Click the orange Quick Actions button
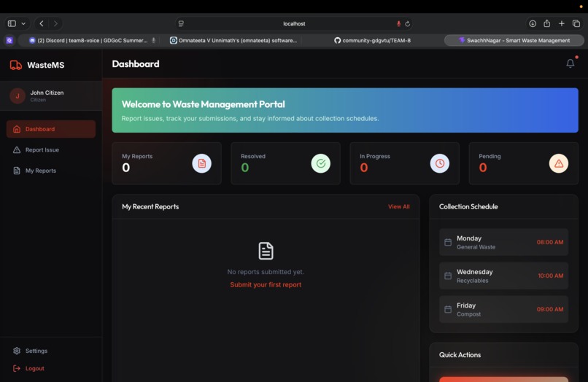588x382 pixels. [503, 379]
